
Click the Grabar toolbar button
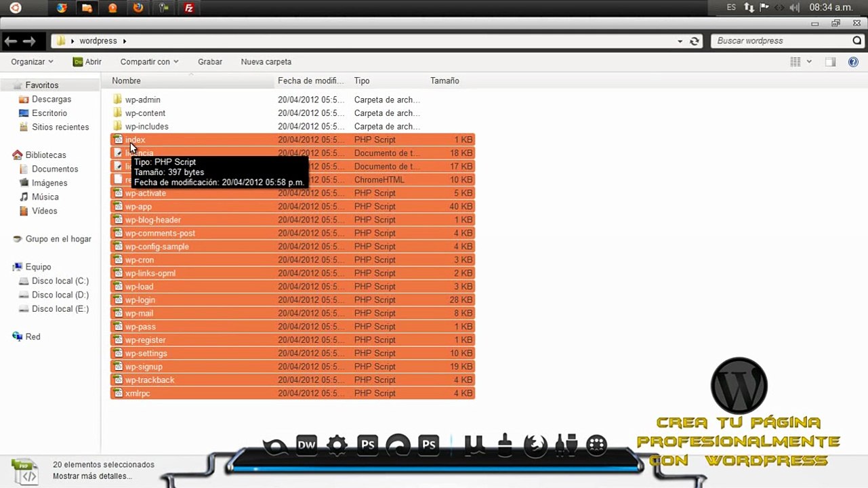click(210, 62)
